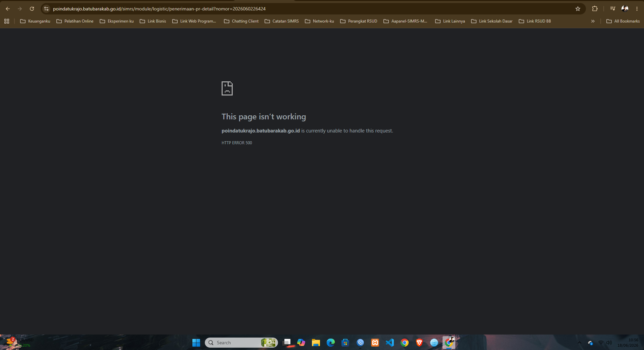
Task: Click the address bar URL
Action: click(x=159, y=9)
